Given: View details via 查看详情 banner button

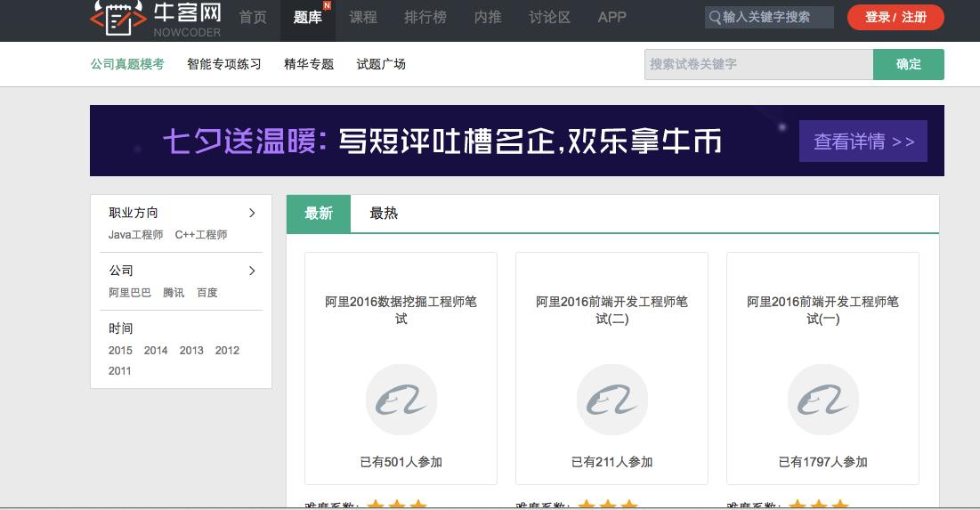Looking at the screenshot, I should point(863,142).
